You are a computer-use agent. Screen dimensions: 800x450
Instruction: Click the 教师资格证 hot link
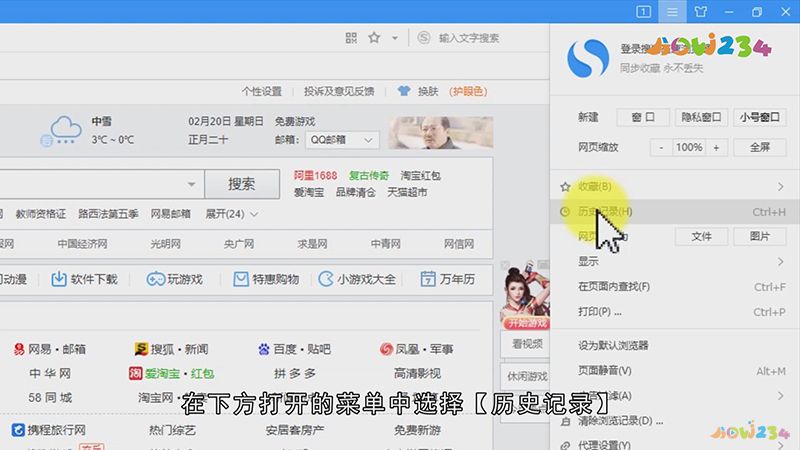point(41,214)
